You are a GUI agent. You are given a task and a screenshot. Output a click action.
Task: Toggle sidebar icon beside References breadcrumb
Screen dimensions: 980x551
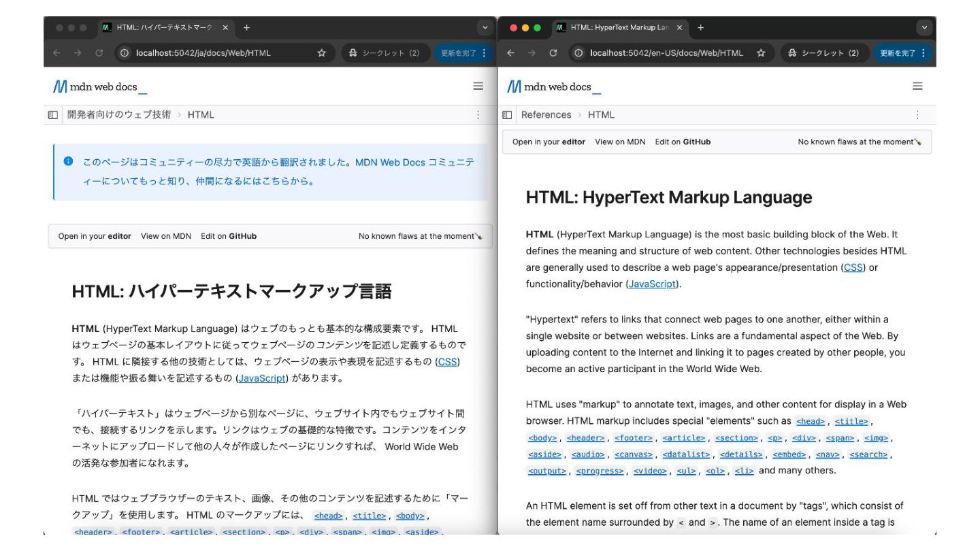tap(507, 115)
